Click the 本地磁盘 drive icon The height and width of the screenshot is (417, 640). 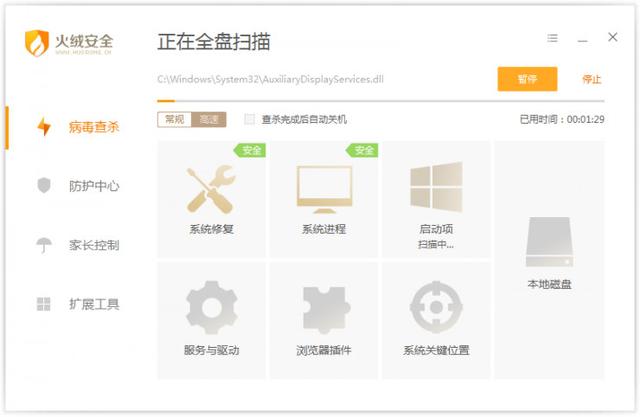pos(549,242)
